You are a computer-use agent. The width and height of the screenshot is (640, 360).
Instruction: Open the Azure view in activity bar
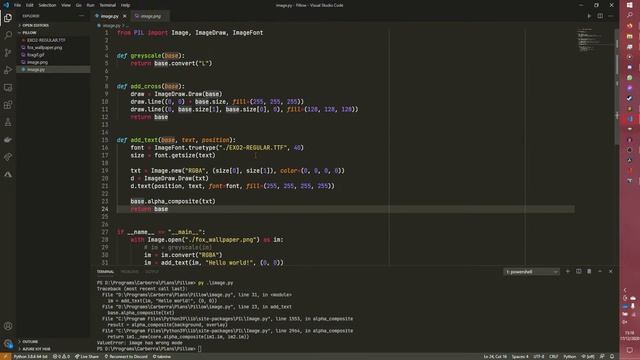8,174
